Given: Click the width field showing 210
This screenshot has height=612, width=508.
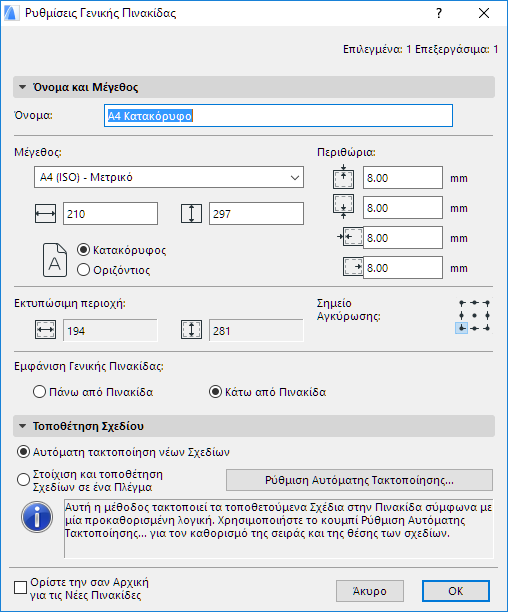Looking at the screenshot, I should click(x=110, y=213).
